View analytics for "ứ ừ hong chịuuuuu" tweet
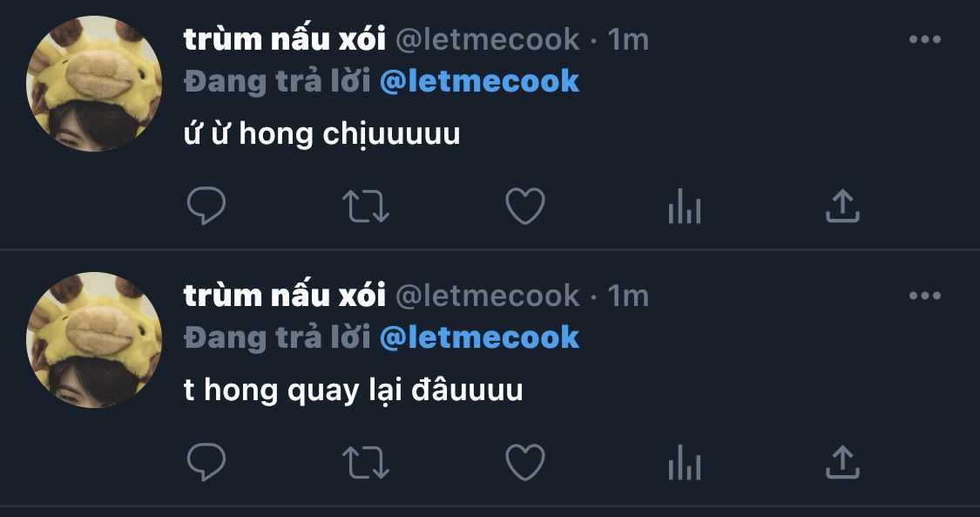 685,207
